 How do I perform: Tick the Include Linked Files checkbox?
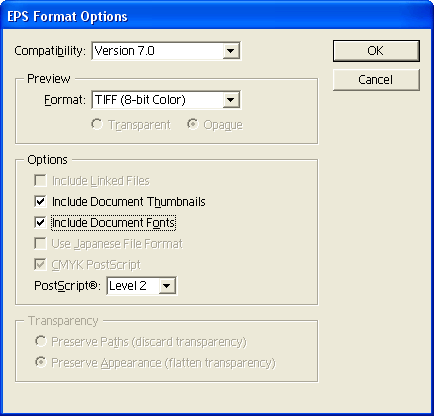coord(40,181)
